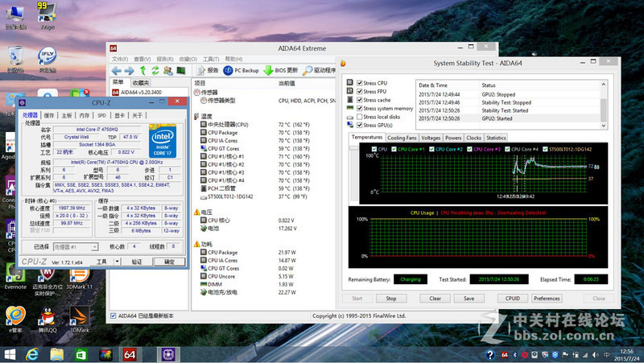The image size is (644, 363).
Task: Click the Stop button in stability test
Action: click(x=391, y=298)
